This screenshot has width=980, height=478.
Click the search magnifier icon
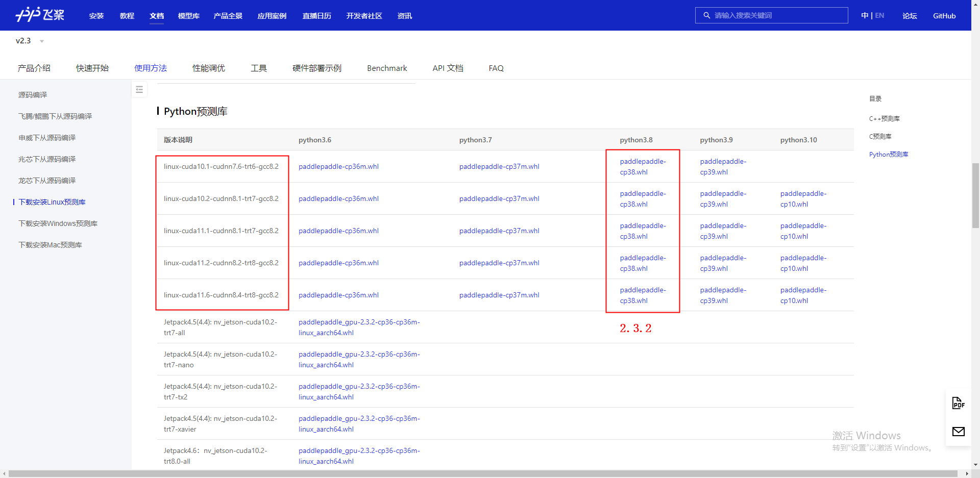click(x=706, y=15)
